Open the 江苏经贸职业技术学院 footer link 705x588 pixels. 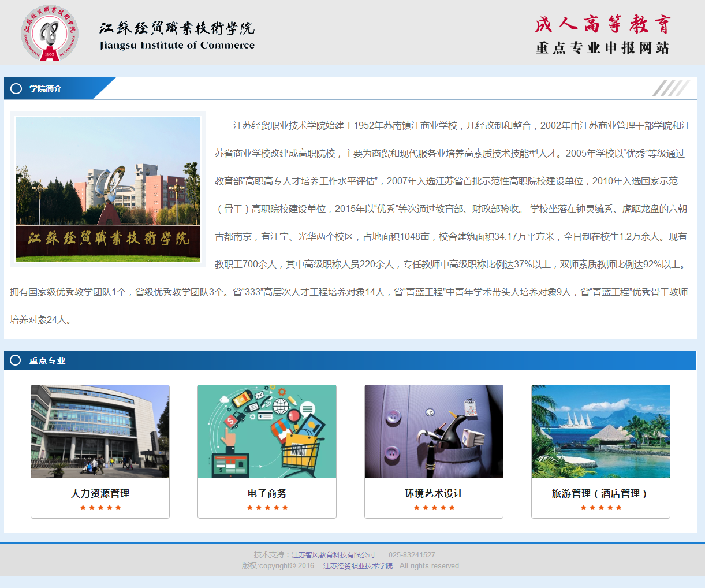(357, 565)
